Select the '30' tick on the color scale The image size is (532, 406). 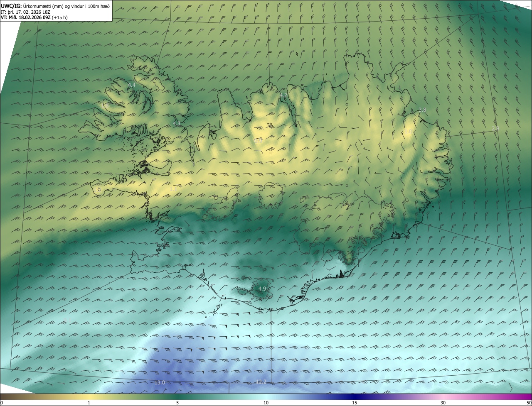tap(443, 403)
